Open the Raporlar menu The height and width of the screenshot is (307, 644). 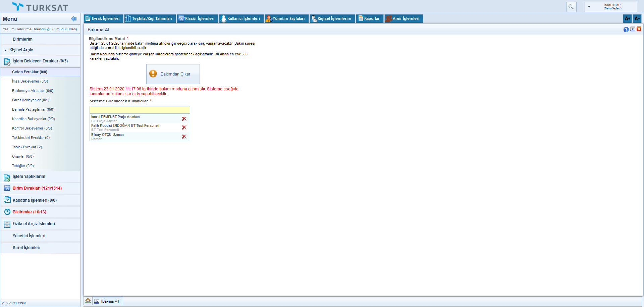point(369,18)
